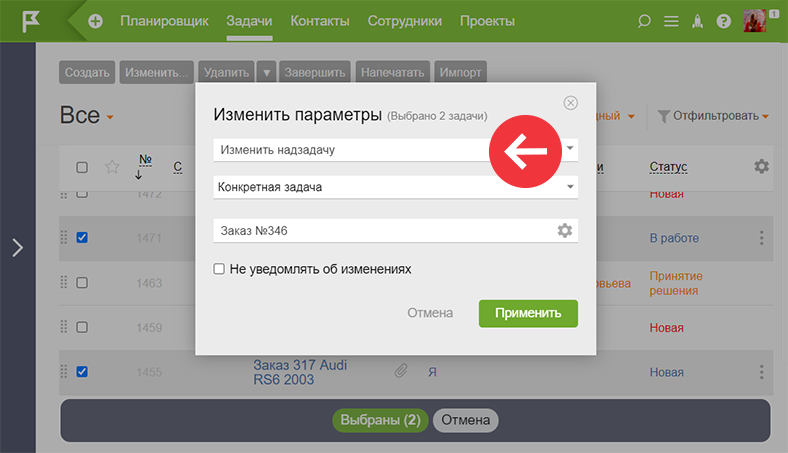Click task number 1463
The height and width of the screenshot is (453, 788).
[x=149, y=283]
